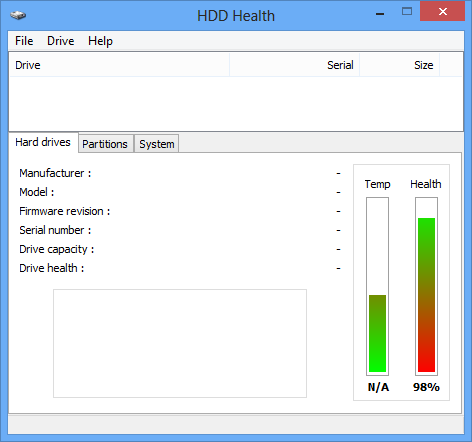Click the Drive capacity label
This screenshot has height=442, width=472.
click(x=57, y=249)
